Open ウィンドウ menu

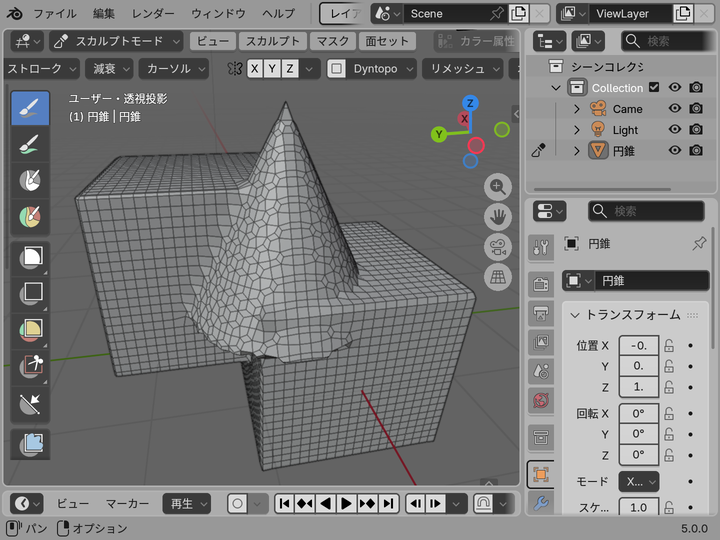click(x=218, y=14)
